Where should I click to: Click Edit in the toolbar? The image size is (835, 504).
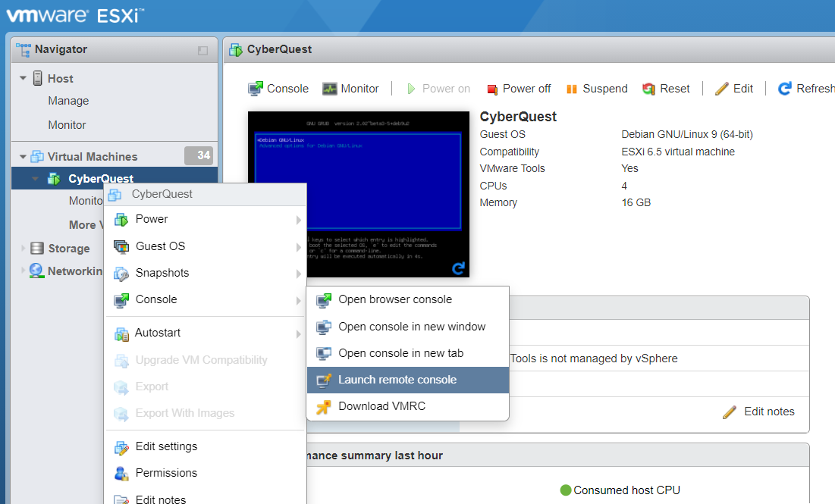[x=734, y=89]
